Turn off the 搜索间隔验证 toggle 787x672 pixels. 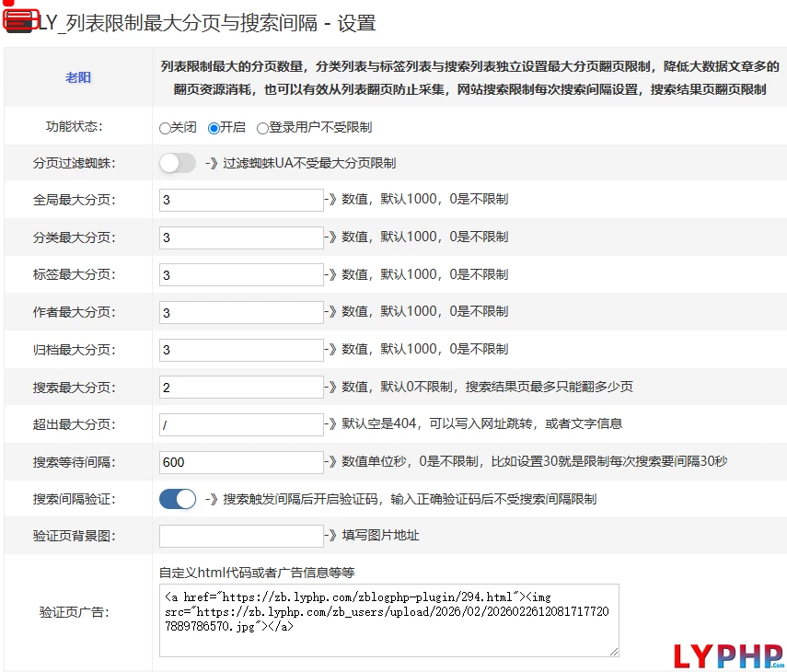(x=178, y=499)
